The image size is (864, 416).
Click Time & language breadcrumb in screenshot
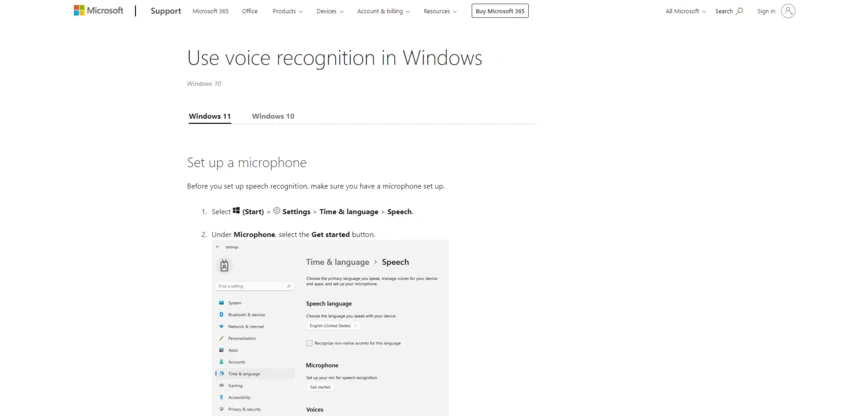point(338,262)
